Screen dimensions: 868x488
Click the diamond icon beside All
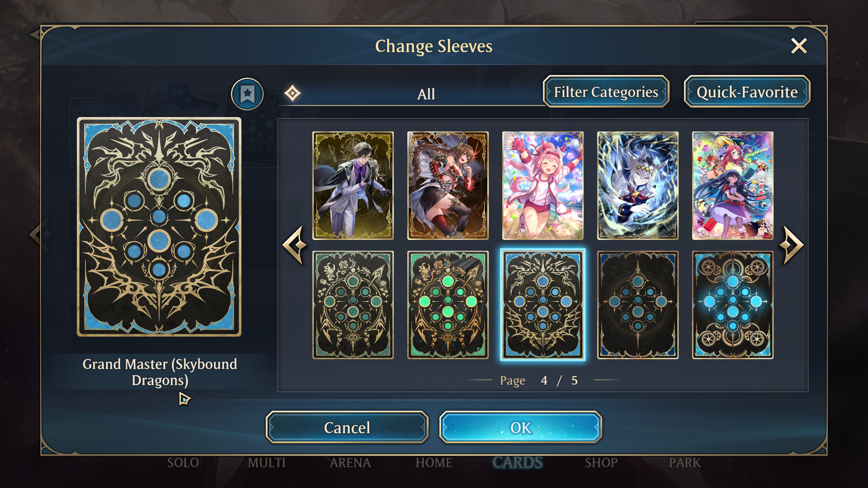(292, 94)
